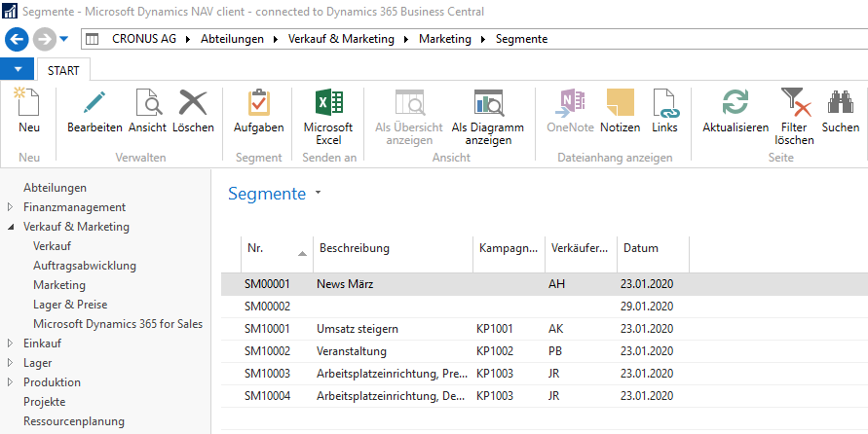This screenshot has height=434, width=868.
Task: Open Microsoft Dynamics 365 for Sales item
Action: coord(118,324)
